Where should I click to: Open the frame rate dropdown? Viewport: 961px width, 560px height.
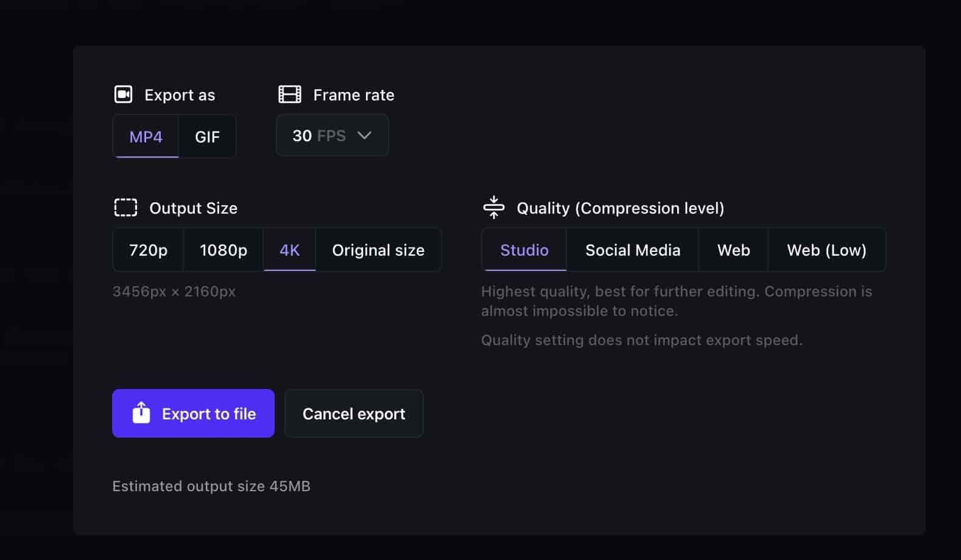332,135
